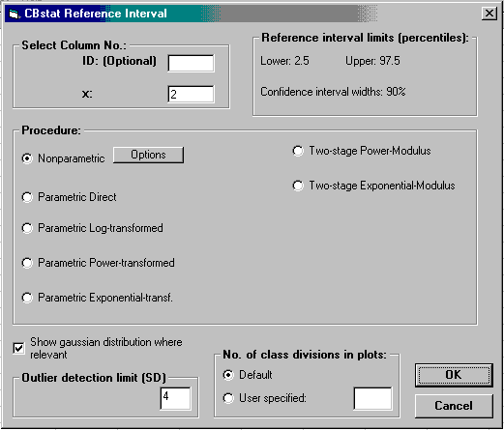Pick Parametric Power-transformed procedure
Viewport: 504px width, 430px height.
(x=27, y=263)
